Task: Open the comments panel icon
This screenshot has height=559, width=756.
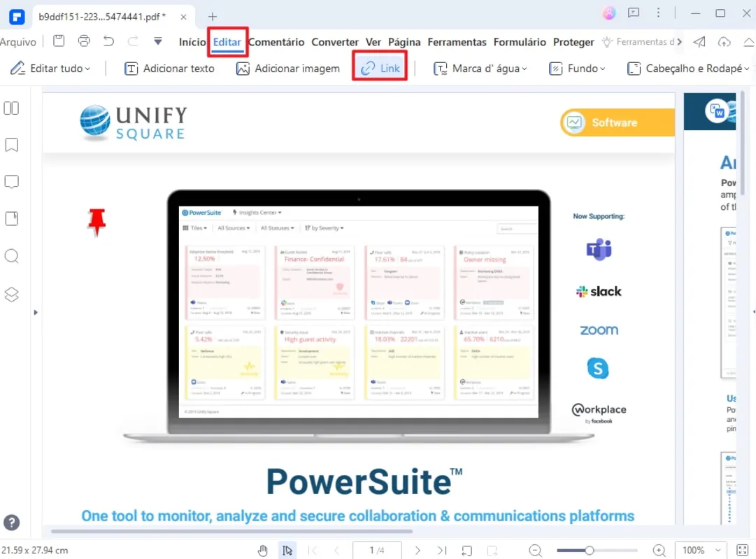Action: [12, 182]
